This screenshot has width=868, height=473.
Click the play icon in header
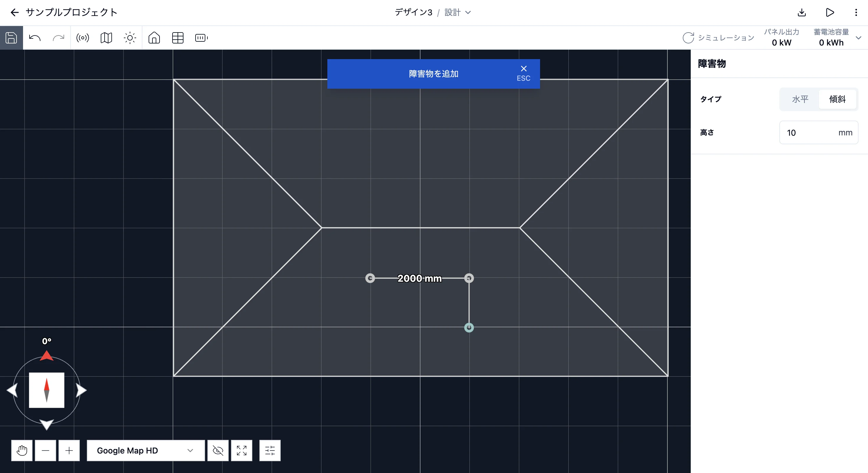click(830, 12)
